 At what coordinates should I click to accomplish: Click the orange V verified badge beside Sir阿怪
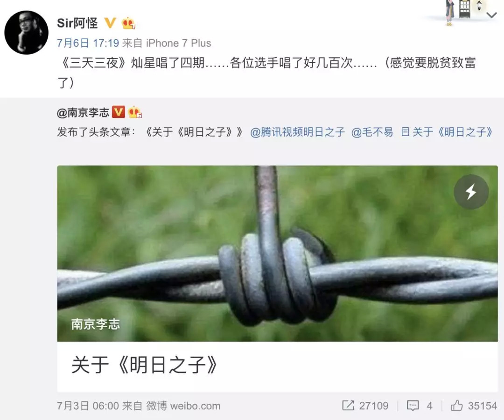click(x=110, y=23)
